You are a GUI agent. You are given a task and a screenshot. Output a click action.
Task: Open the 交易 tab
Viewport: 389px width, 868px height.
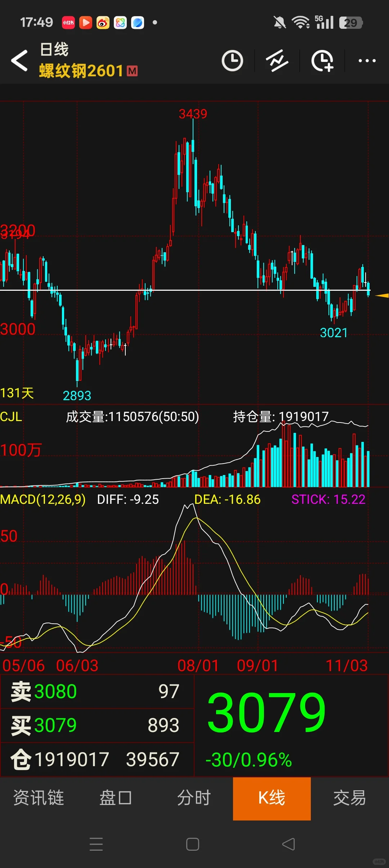click(x=349, y=798)
